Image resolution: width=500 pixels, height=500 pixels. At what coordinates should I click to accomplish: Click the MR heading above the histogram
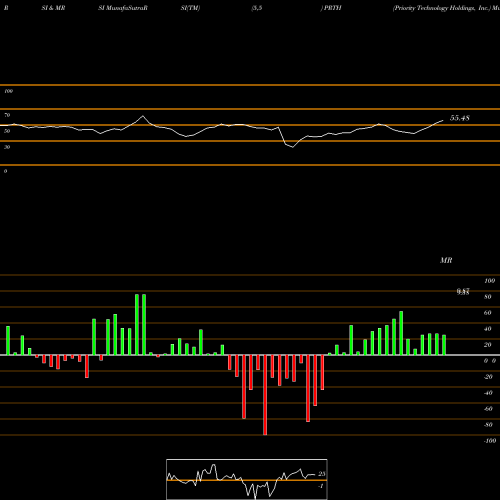(446, 260)
